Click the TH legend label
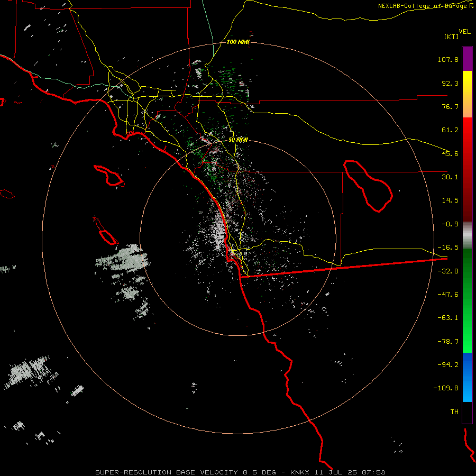 click(454, 412)
